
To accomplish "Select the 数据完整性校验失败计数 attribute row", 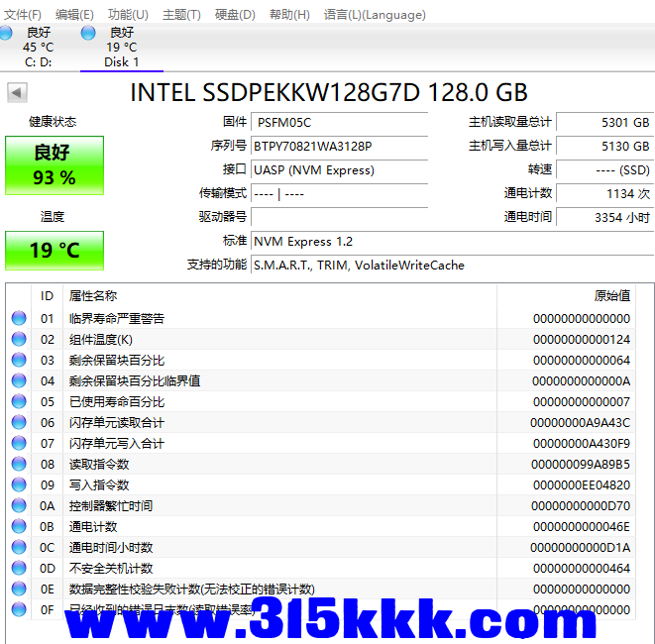I will tap(321, 589).
